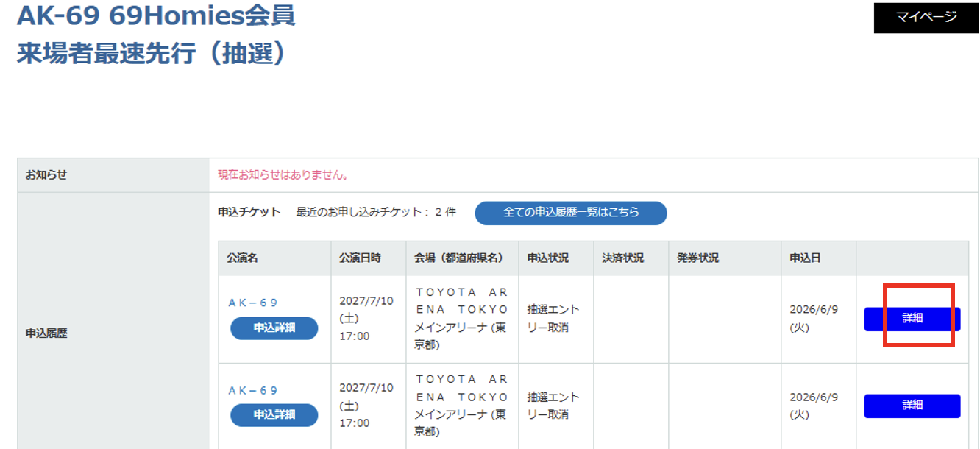980x449 pixels.
Task: Click TOYOTA ARENA TOKYO venue in second row
Action: [461, 406]
